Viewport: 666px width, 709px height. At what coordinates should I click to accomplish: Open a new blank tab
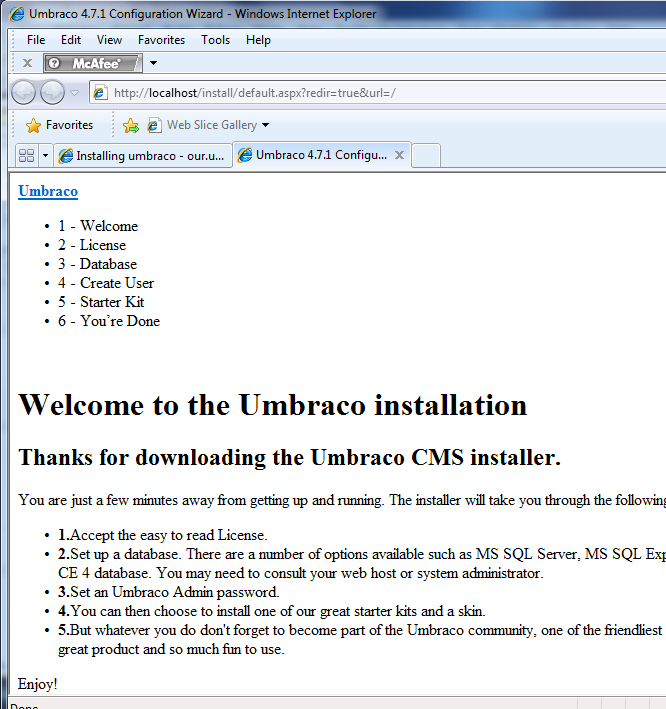426,156
